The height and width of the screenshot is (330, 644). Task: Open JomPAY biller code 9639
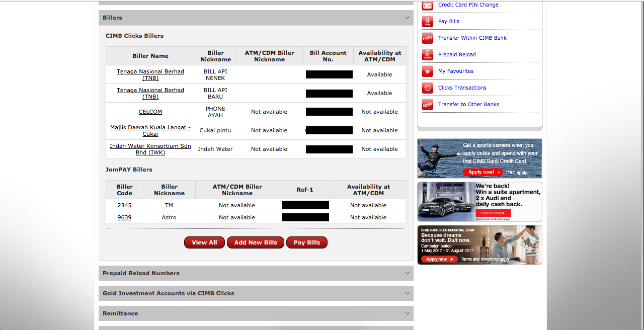(124, 217)
